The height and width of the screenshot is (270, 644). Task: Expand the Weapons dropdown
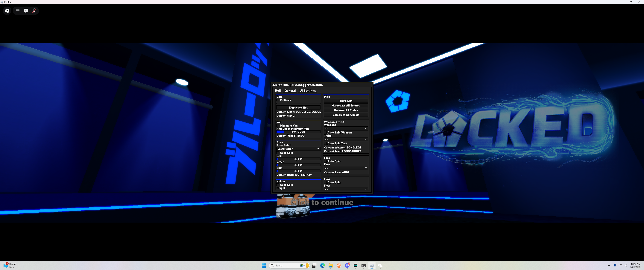[346, 128]
